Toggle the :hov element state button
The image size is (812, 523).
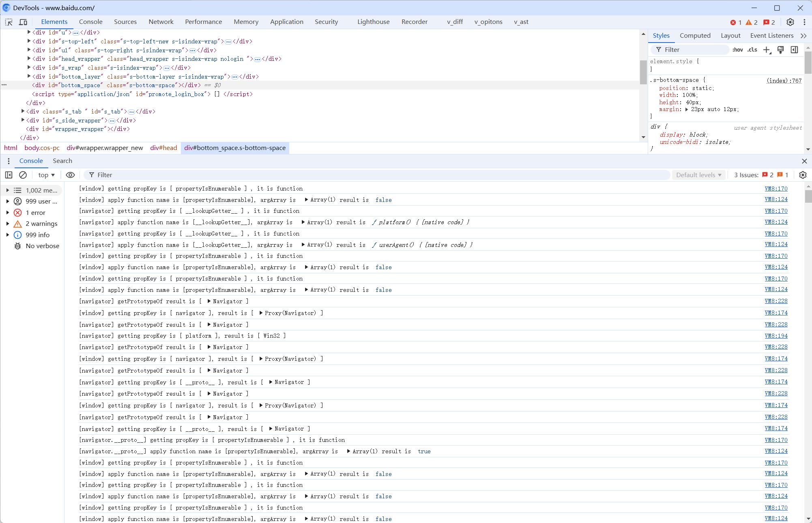point(737,49)
